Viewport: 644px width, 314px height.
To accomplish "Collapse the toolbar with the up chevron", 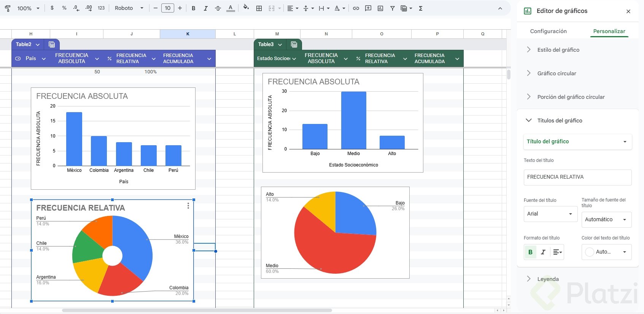I will 500,8.
